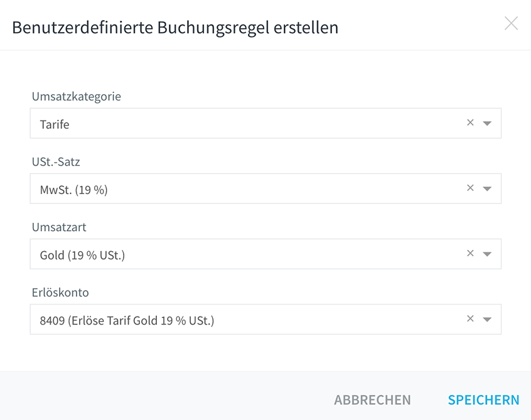This screenshot has width=531, height=420.
Task: Click the Erlöskonto label
Action: [60, 293]
